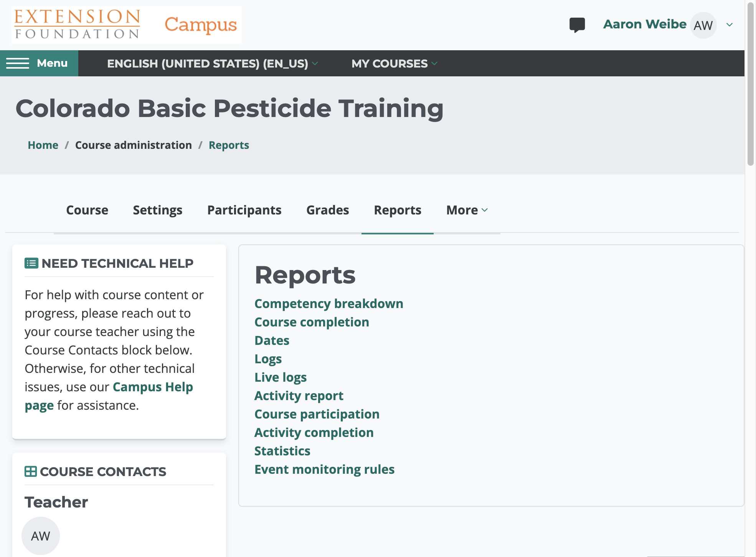This screenshot has height=557, width=756.
Task: Open the Statistics report
Action: click(x=282, y=451)
